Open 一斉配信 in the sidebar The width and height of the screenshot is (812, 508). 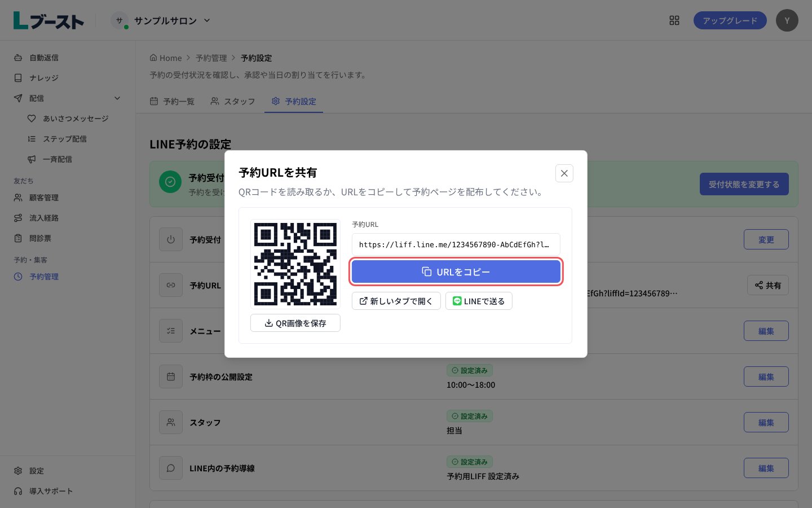click(x=74, y=159)
